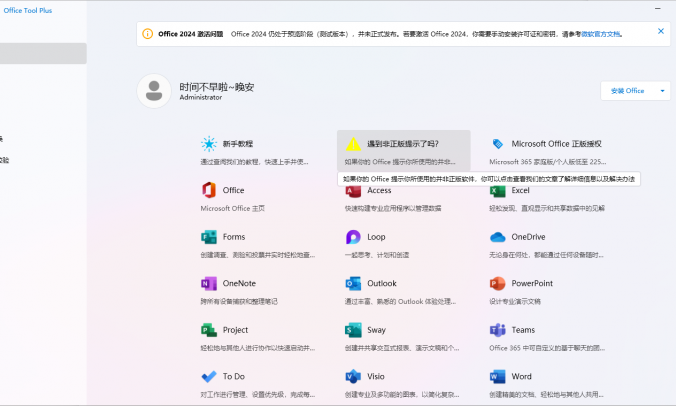
Task: Open the Sway app icon
Action: [x=353, y=330]
